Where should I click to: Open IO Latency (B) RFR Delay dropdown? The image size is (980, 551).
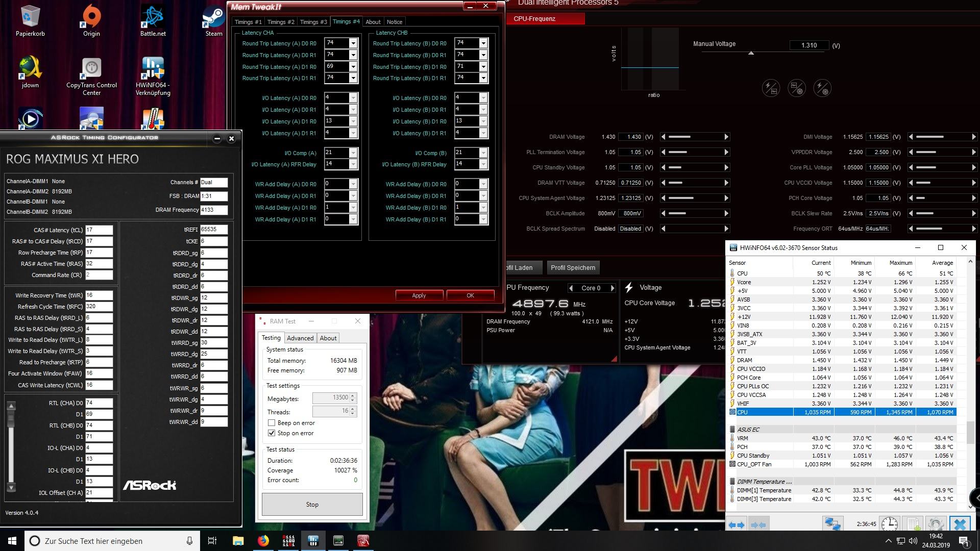click(483, 164)
